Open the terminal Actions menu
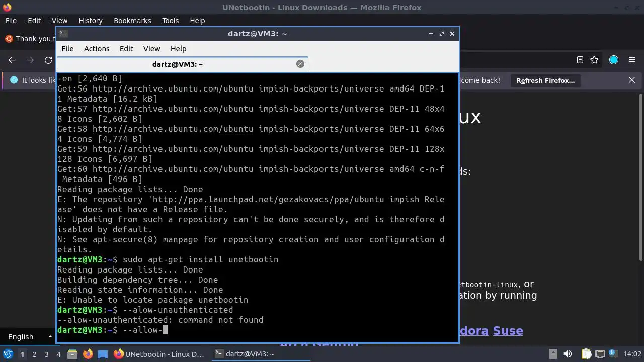This screenshot has width=644, height=362. pos(97,49)
